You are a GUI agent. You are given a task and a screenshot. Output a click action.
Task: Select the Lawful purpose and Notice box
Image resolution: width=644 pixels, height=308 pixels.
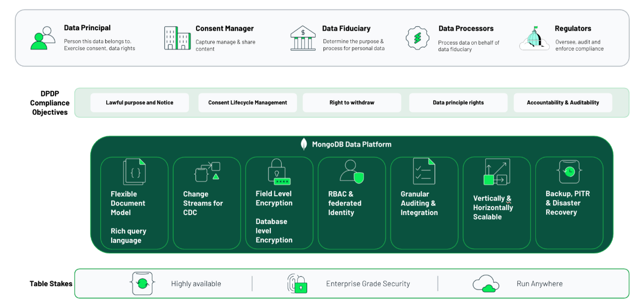(139, 103)
